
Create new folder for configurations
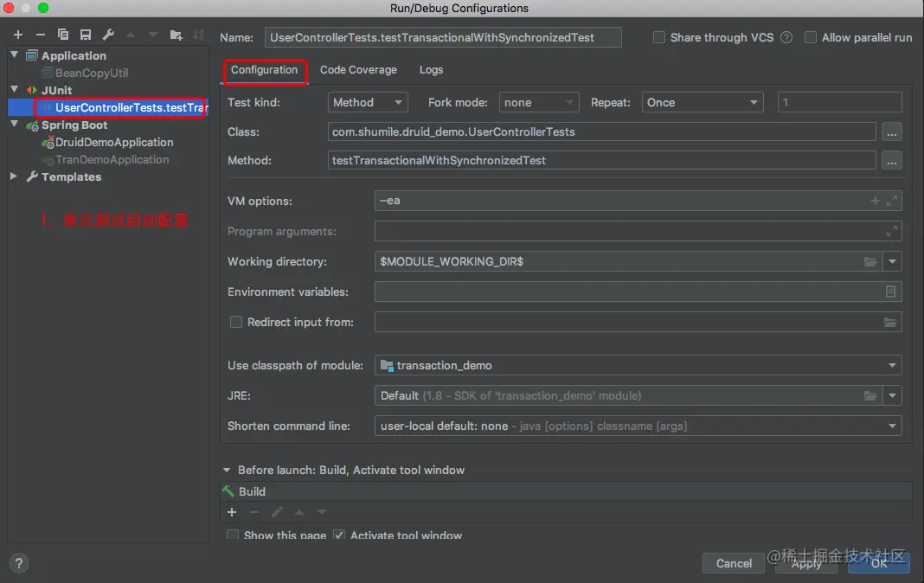click(x=176, y=35)
